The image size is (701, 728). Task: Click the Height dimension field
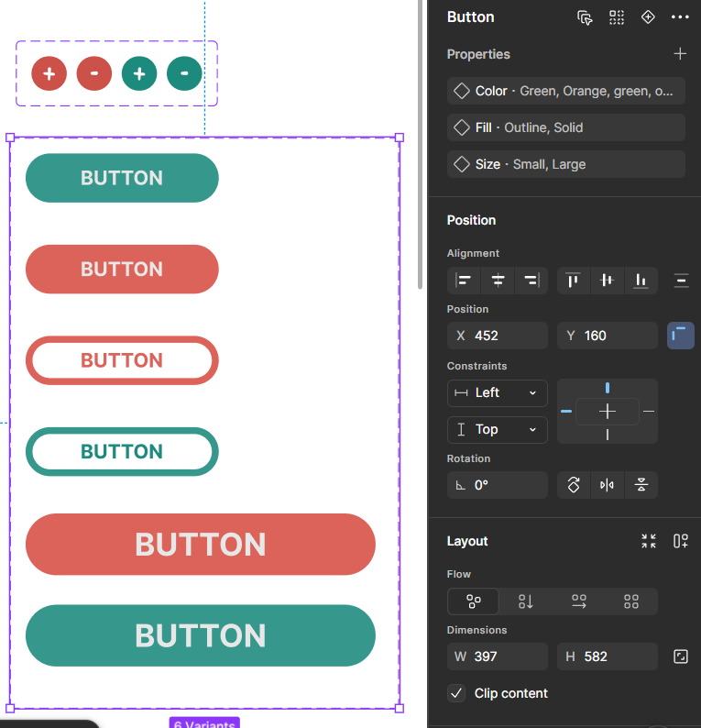(608, 656)
